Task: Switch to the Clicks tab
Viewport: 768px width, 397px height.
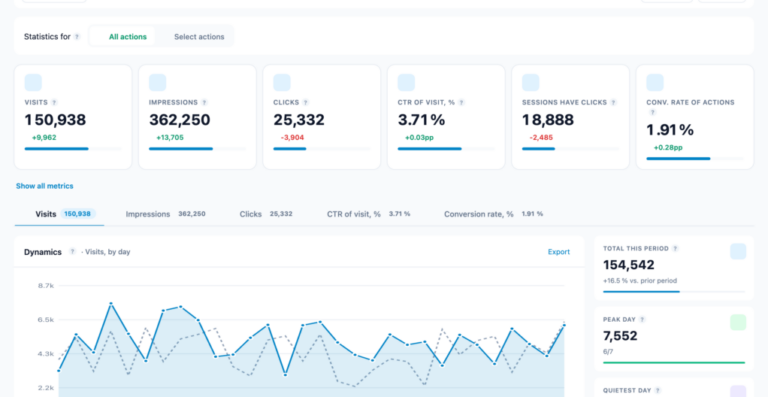Action: [266, 214]
